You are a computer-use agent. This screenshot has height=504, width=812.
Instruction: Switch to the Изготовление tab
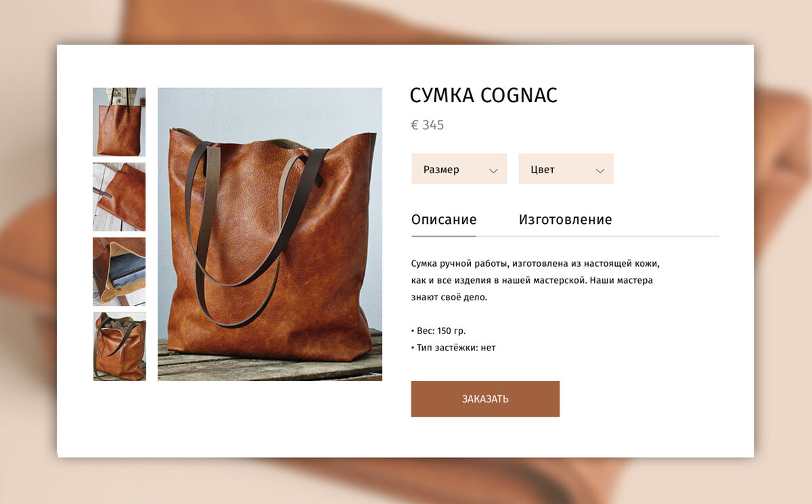point(565,219)
